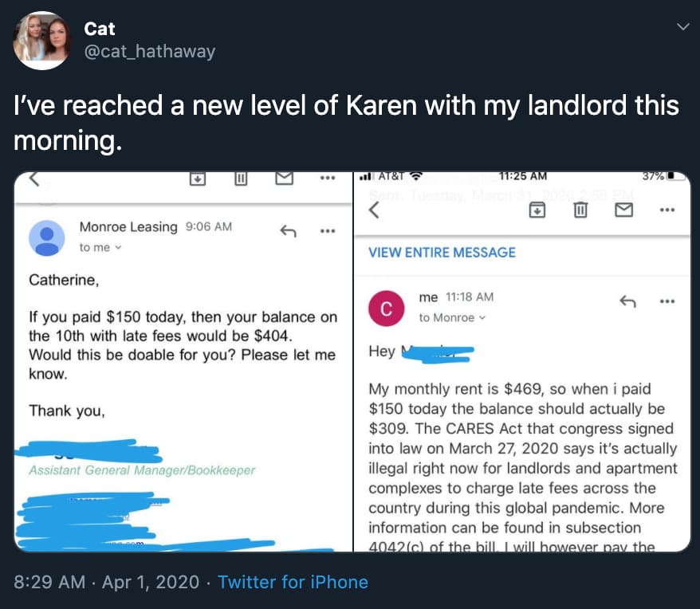This screenshot has height=609, width=700.
Task: Click VIEW ENTIRE MESSAGE link
Action: click(x=442, y=253)
